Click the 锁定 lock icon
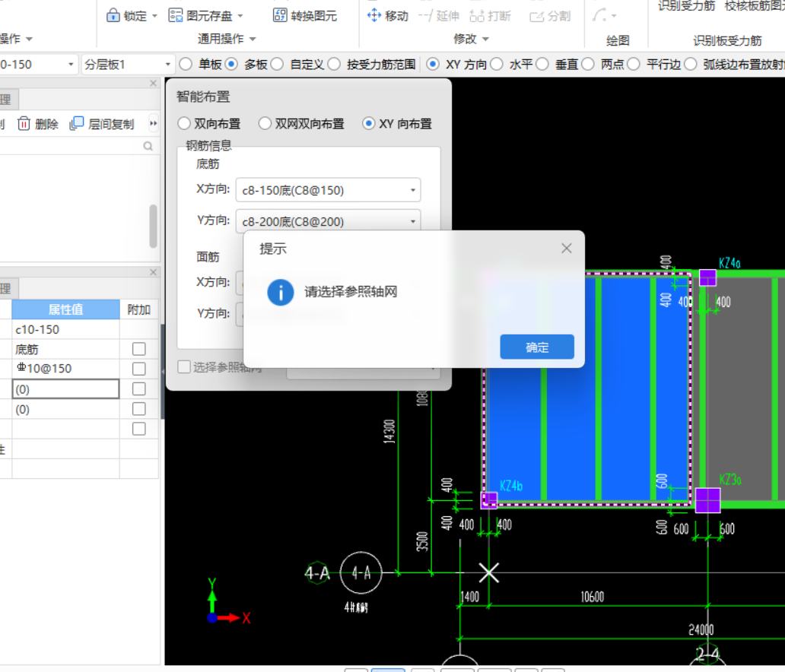 click(113, 15)
